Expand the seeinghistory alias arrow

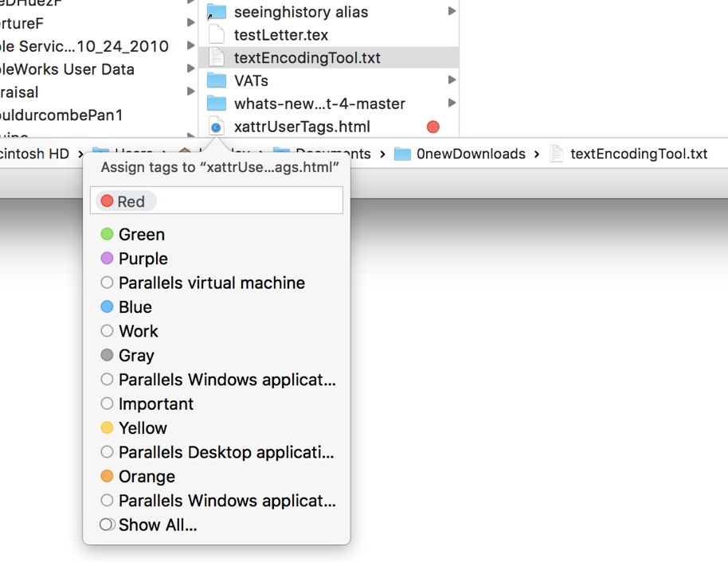click(x=452, y=12)
